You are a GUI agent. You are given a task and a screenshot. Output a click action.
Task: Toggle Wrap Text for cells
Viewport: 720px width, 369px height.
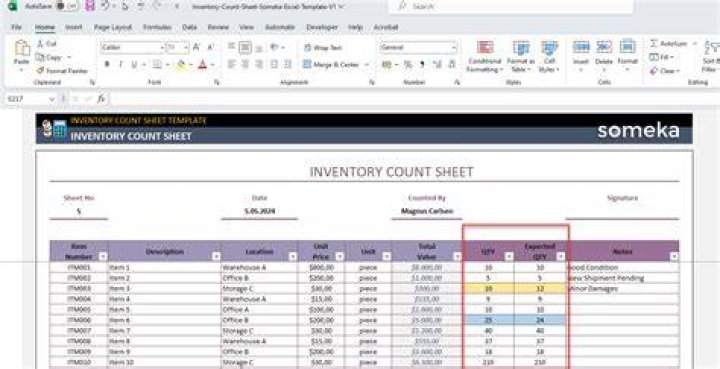tap(322, 48)
